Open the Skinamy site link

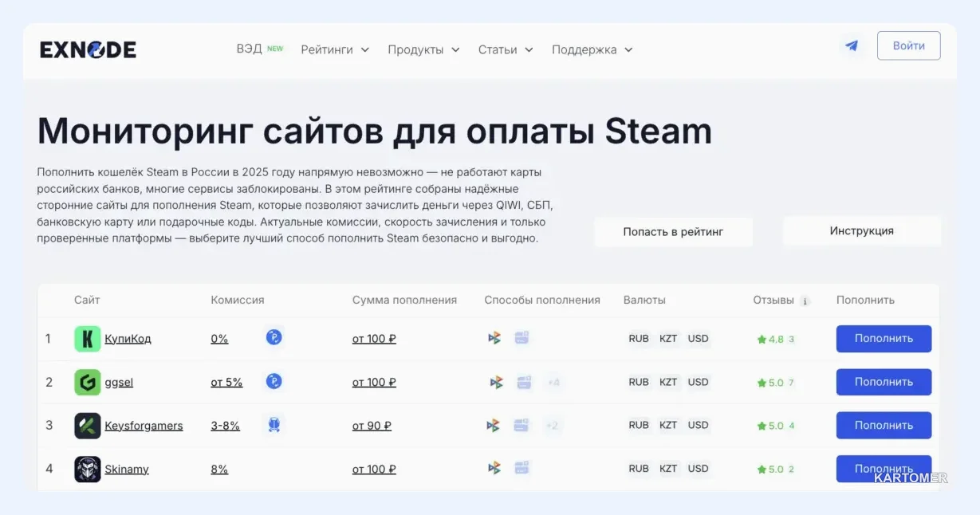pyautogui.click(x=127, y=470)
